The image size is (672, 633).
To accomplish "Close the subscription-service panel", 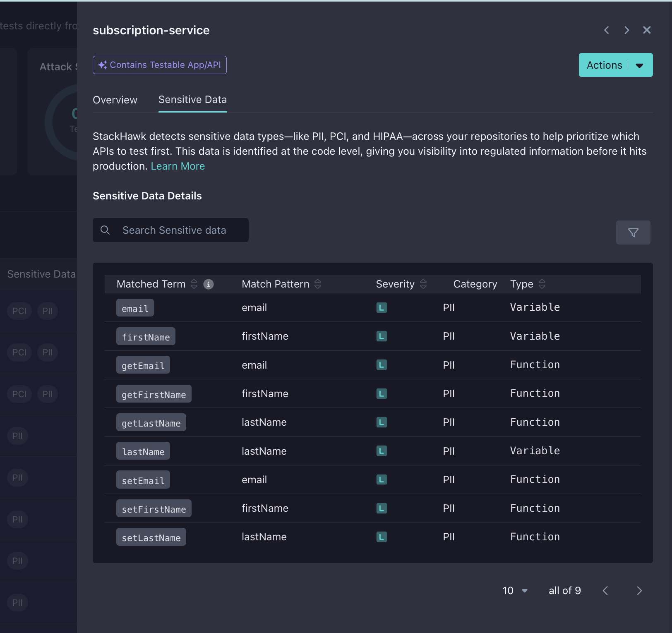I will click(x=647, y=30).
